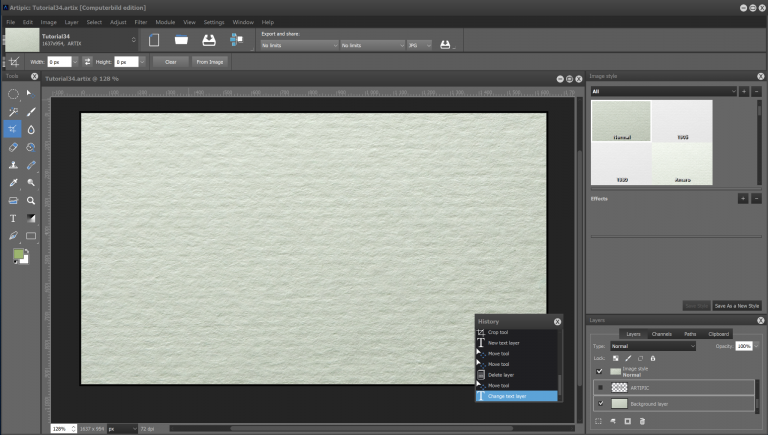Screen dimensions: 768x435
Task: Select the Zoom magnifier tool
Action: pyautogui.click(x=31, y=200)
